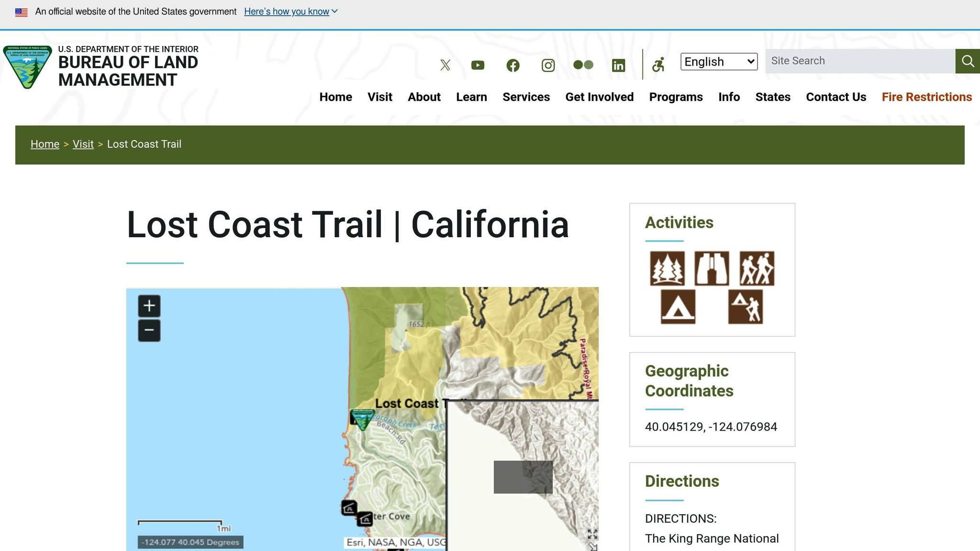
Task: Open the BLM LinkedIn icon
Action: pos(619,65)
